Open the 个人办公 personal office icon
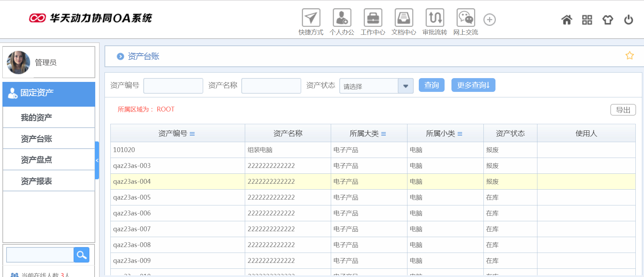 pos(342,18)
